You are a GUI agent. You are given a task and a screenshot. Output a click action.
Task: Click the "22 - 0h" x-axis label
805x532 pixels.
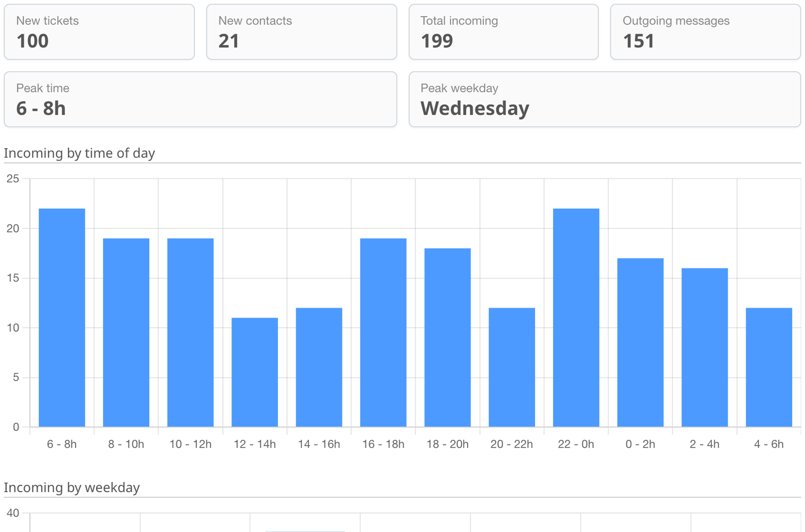576,444
